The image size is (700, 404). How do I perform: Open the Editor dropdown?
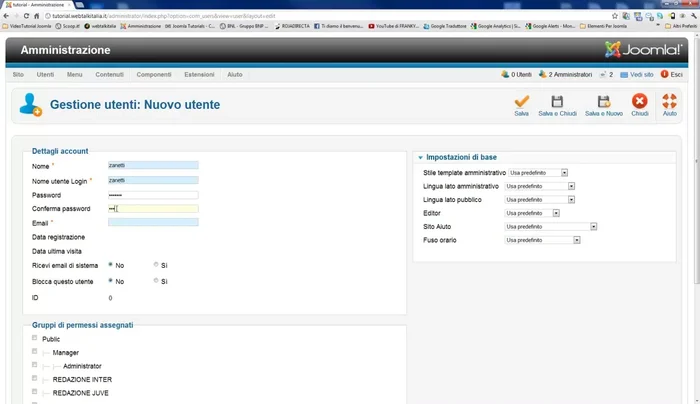pos(530,213)
